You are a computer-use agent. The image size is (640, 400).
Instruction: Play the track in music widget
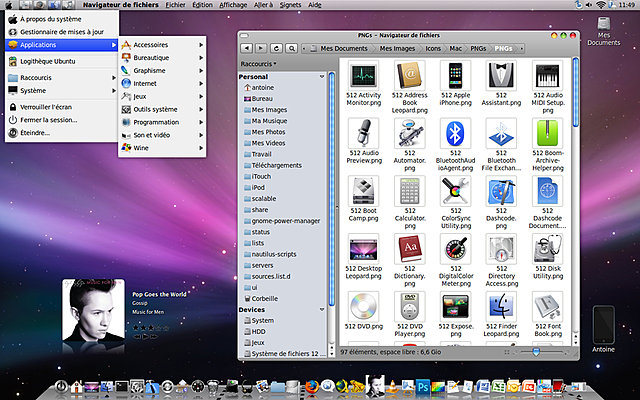pos(145,337)
